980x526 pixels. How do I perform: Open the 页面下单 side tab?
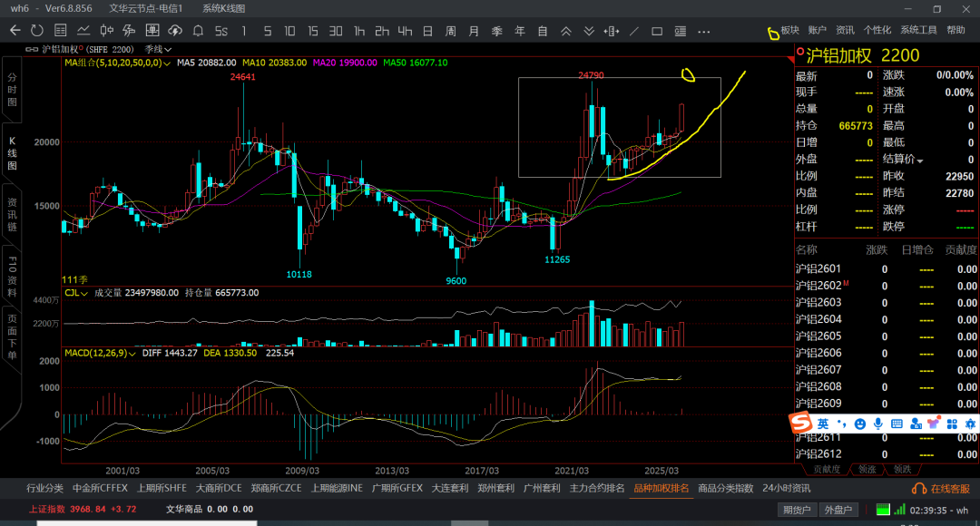pos(12,336)
